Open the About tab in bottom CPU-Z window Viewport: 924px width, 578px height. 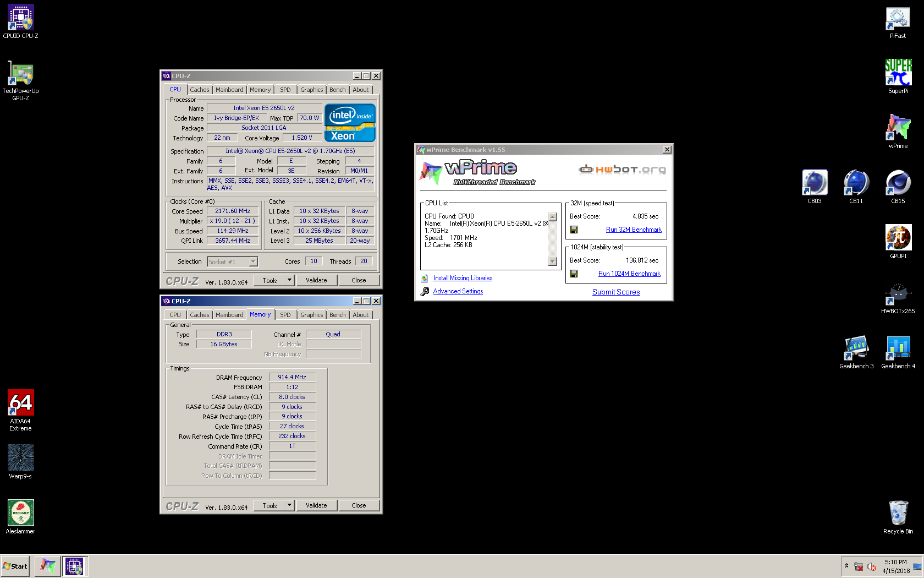tap(361, 315)
